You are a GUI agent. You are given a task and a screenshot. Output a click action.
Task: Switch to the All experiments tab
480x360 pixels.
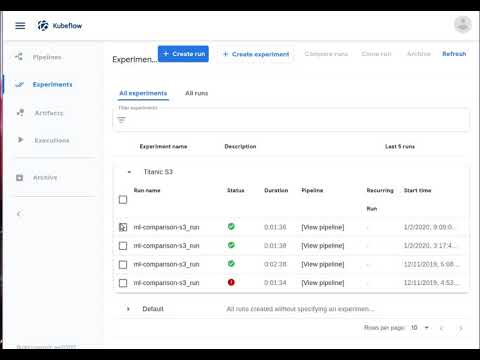click(143, 93)
